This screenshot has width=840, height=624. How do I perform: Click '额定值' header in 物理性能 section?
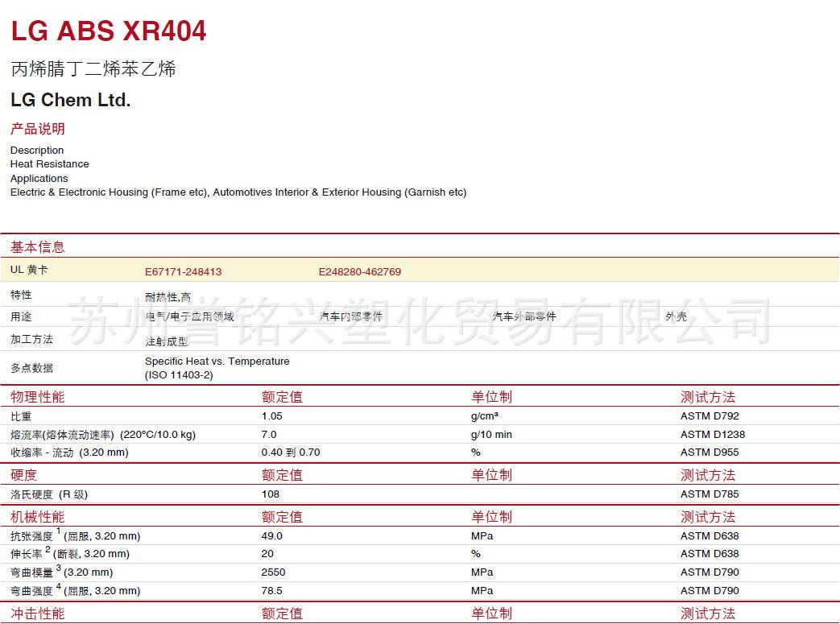point(283,397)
